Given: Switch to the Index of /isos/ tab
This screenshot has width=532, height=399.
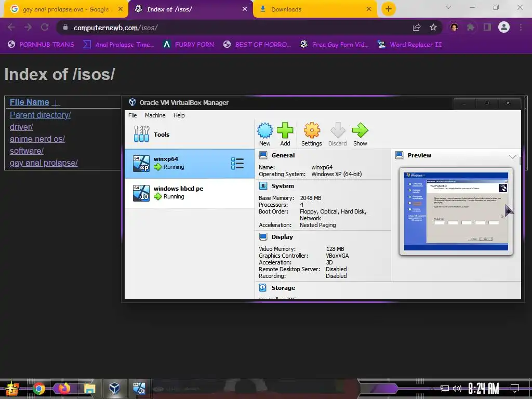Looking at the screenshot, I should pyautogui.click(x=191, y=9).
